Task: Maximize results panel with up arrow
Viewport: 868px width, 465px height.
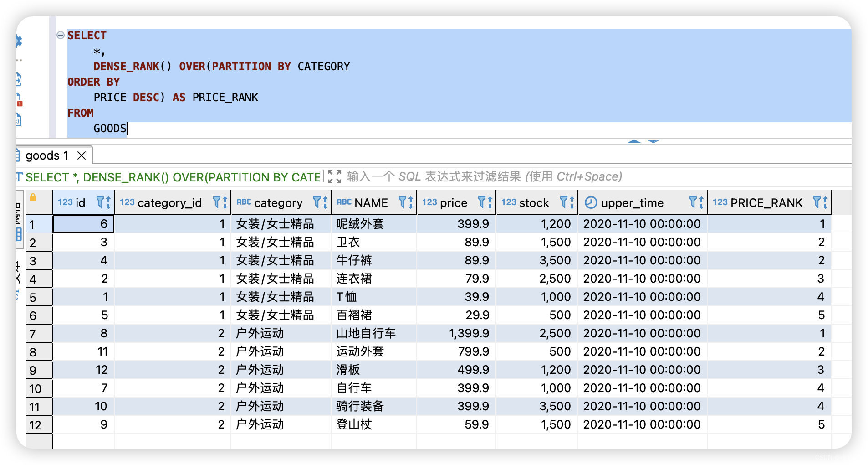Action: point(634,141)
